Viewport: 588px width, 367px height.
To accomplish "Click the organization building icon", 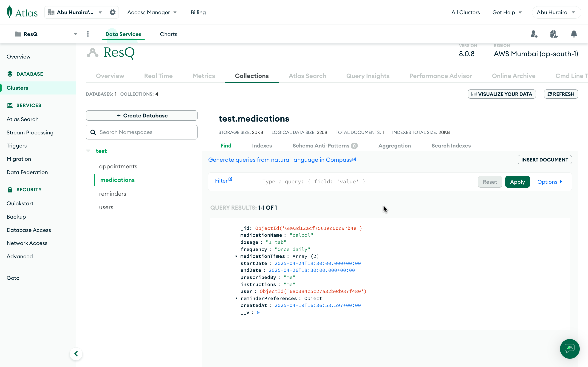I will point(51,12).
